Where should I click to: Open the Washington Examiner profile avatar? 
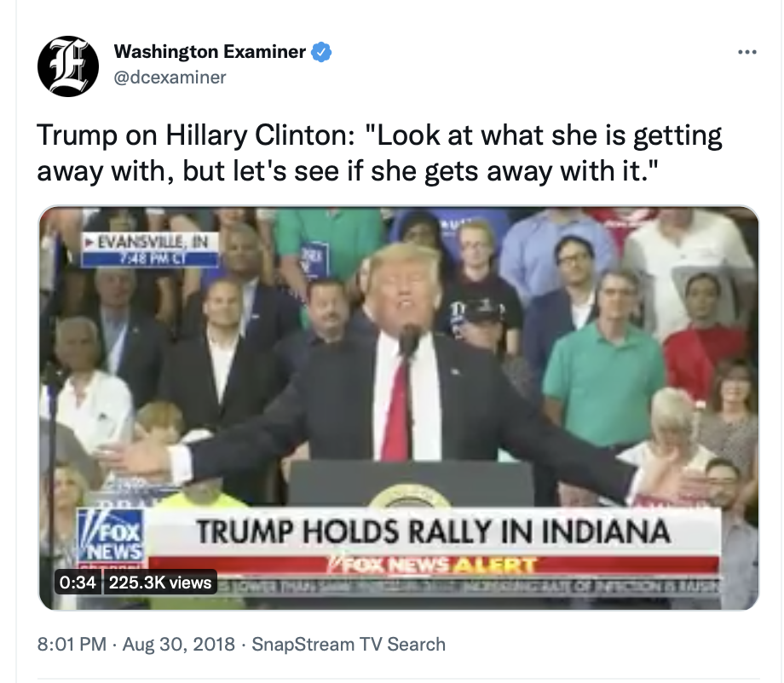point(68,66)
